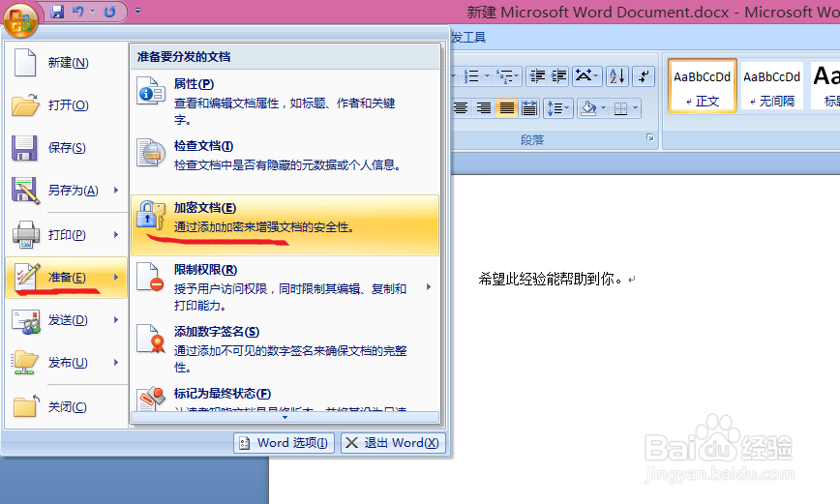Click the 标记为最终状态 stamp icon
The width and height of the screenshot is (840, 504).
tap(152, 399)
